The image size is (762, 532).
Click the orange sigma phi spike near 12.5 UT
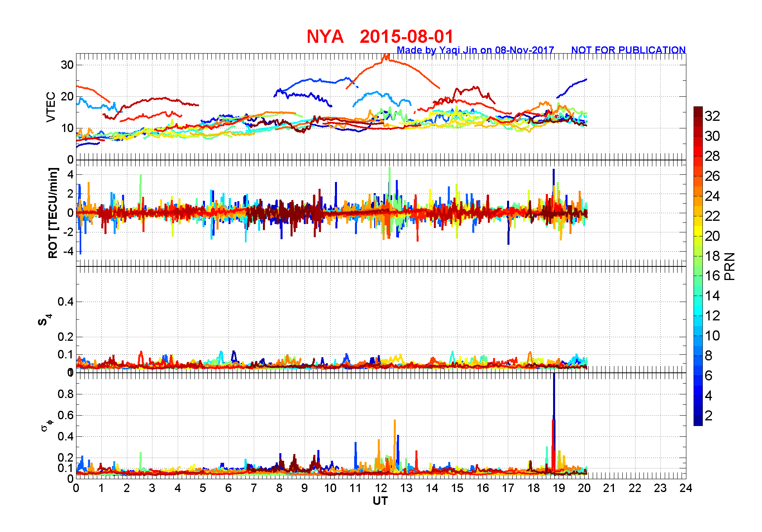[x=395, y=440]
